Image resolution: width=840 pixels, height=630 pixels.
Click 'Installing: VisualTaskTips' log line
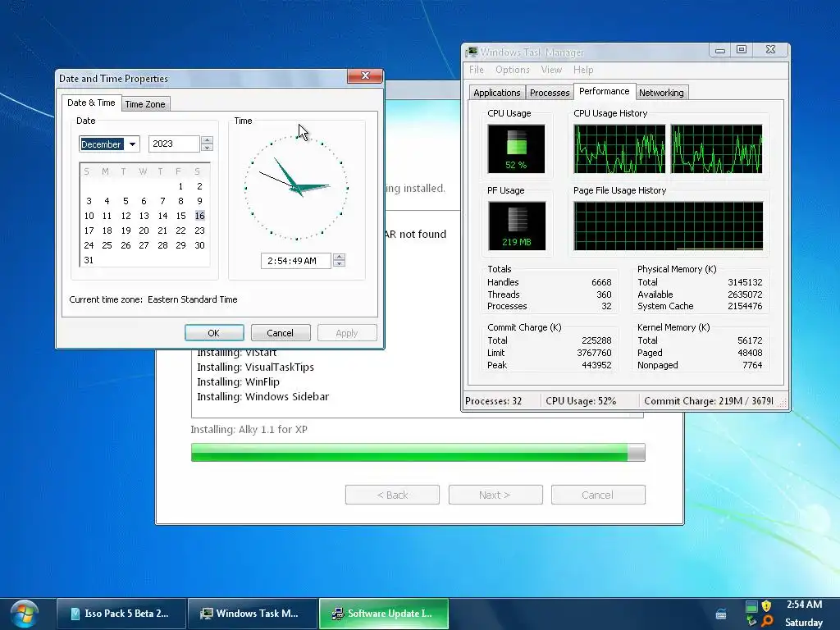tap(256, 367)
